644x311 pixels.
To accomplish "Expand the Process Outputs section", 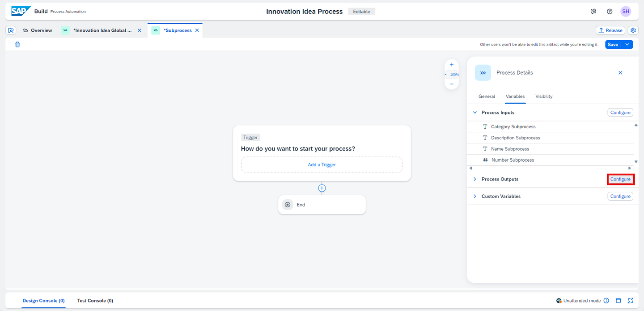I will [x=475, y=179].
